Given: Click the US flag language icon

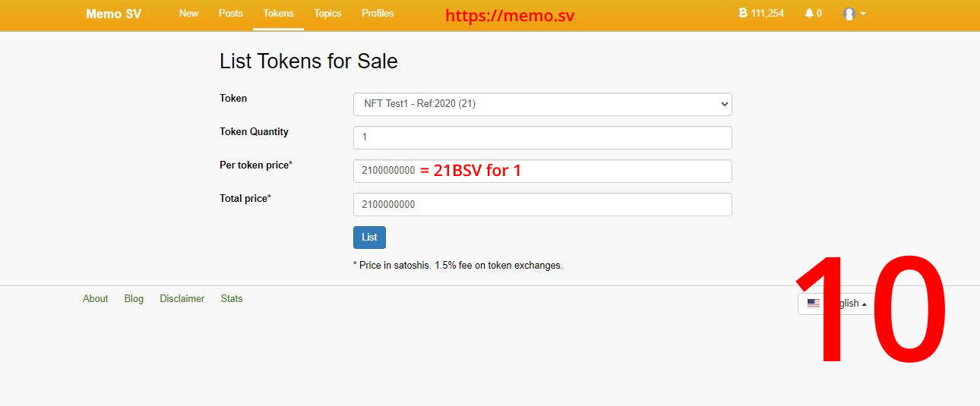Looking at the screenshot, I should [x=813, y=303].
